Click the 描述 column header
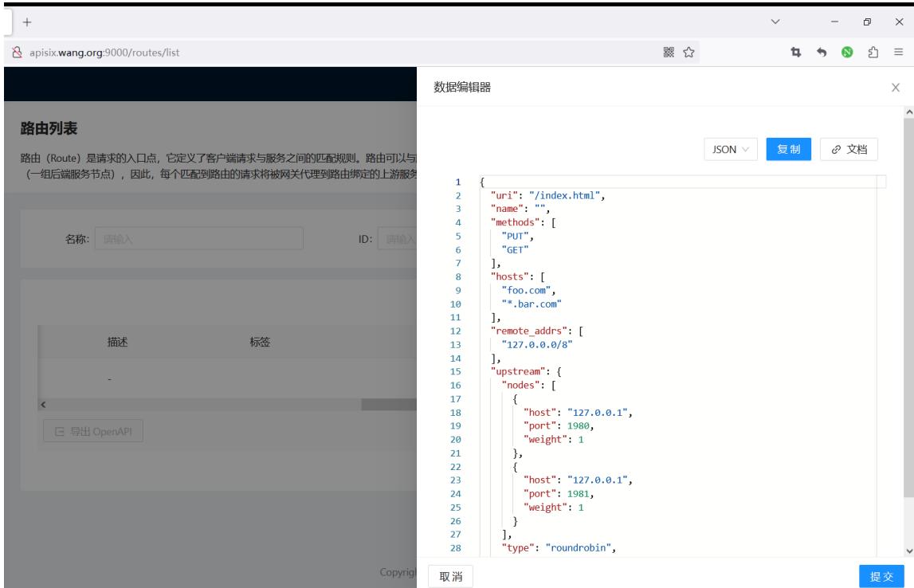Image resolution: width=914 pixels, height=588 pixels. (117, 342)
